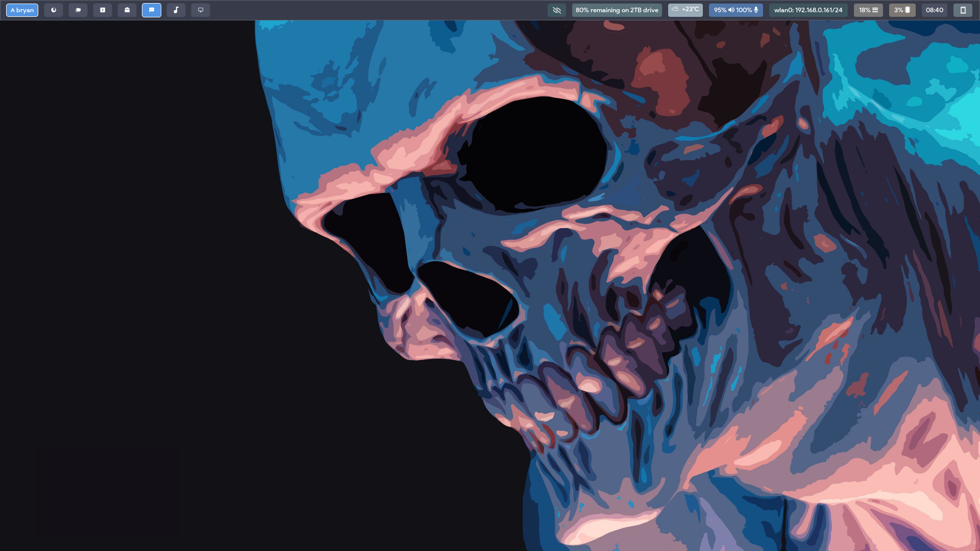This screenshot has height=551, width=980.
Task: Click the phone icon at bar end
Action: coord(963,10)
